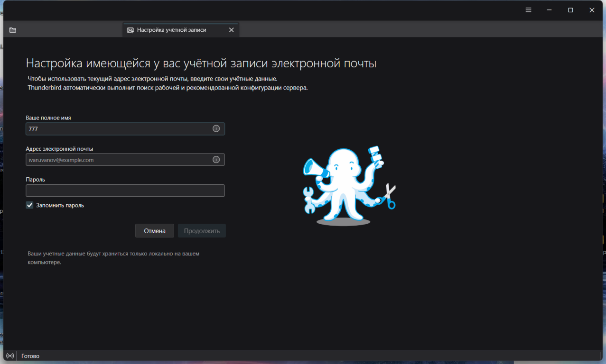Focus the Ваше полное имя input field
Viewport: 606px width, 364px height.
point(119,129)
